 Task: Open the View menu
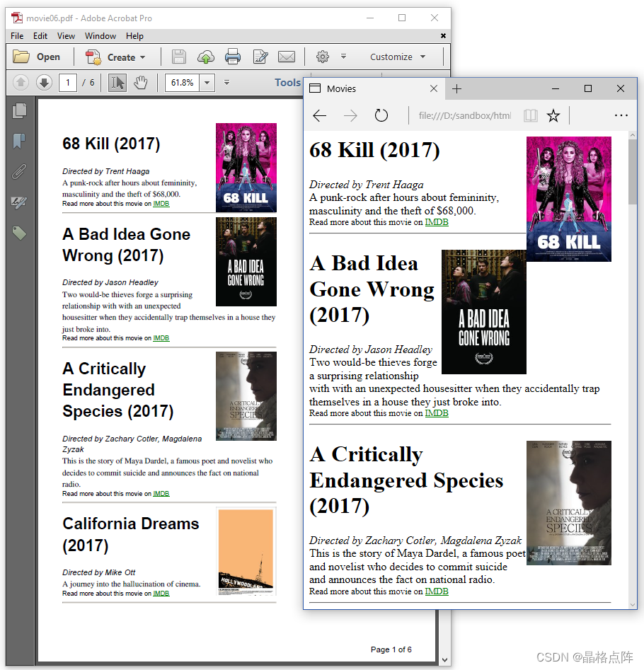coord(67,36)
